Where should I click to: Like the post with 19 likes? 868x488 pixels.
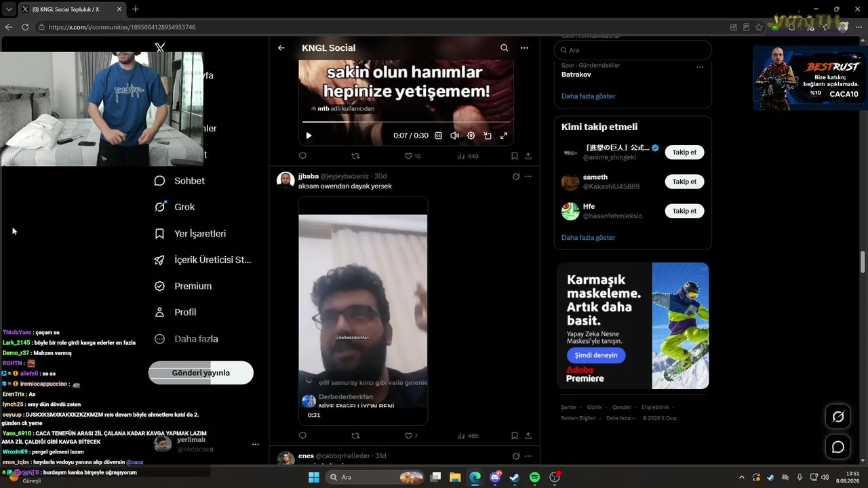coord(412,156)
